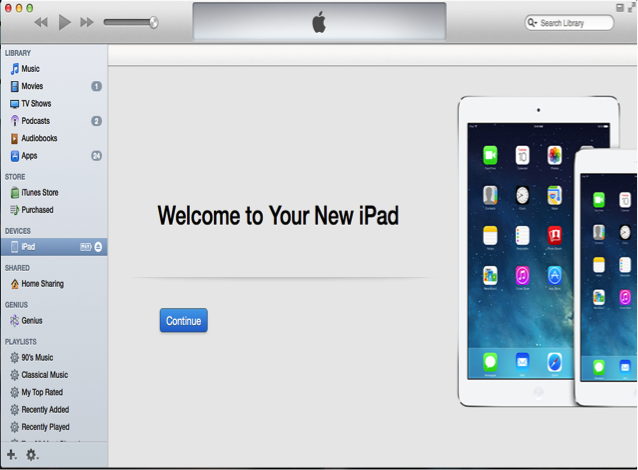
Task: Click the Continue button
Action: [x=183, y=321]
